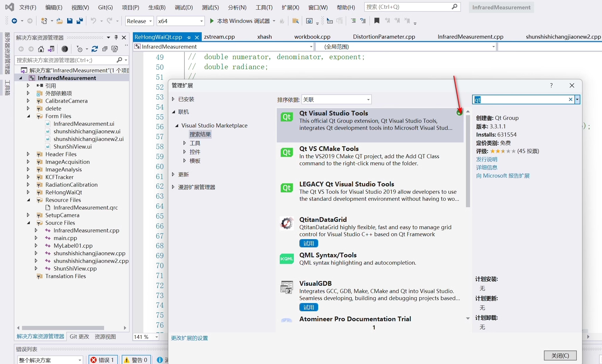Click 试用 for QtitanDataGrid

click(308, 243)
